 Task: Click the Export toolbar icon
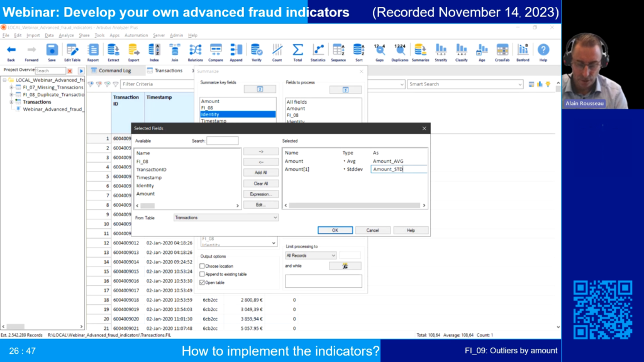(133, 53)
